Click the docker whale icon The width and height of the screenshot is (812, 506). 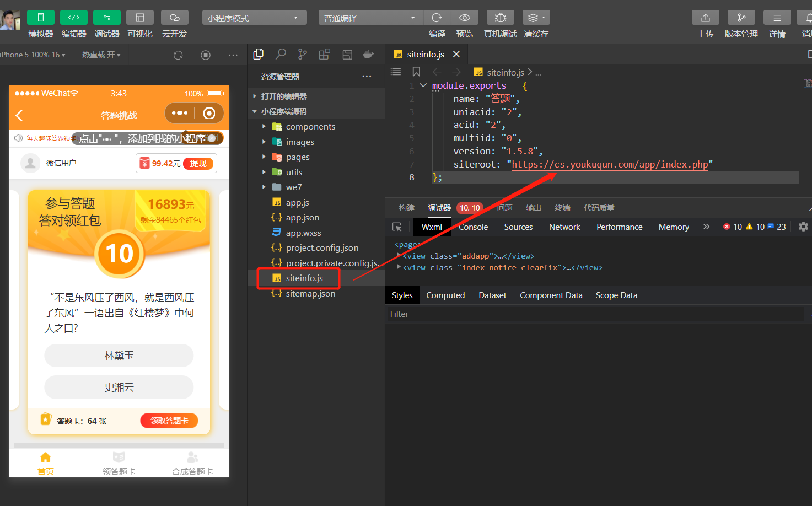point(369,54)
